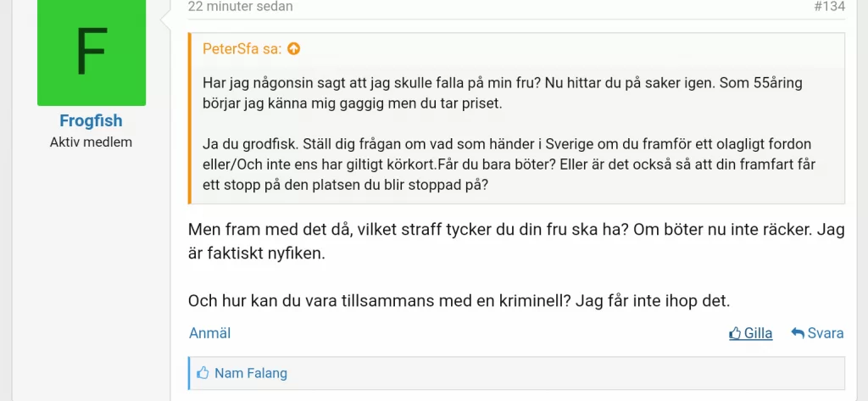Open Nam Falang's profile from likes list
Viewport: 868px width, 401px height.
pyautogui.click(x=251, y=373)
